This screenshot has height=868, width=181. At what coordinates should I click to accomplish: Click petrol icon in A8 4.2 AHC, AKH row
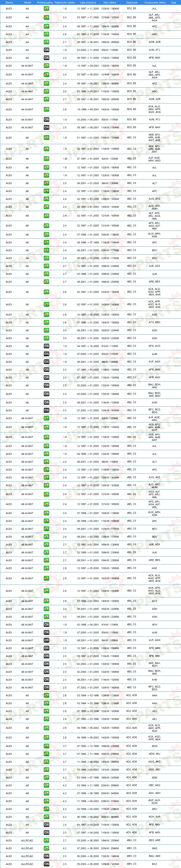(x=47, y=793)
